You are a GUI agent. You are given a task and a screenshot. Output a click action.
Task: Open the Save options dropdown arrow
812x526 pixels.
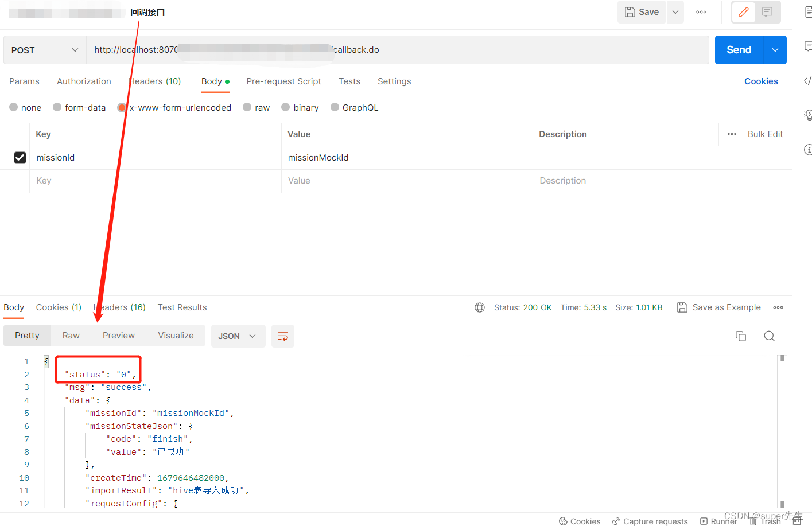pyautogui.click(x=675, y=12)
